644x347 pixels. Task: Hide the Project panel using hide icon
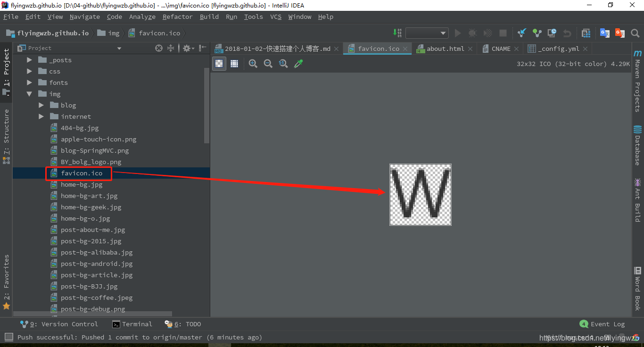(x=203, y=48)
